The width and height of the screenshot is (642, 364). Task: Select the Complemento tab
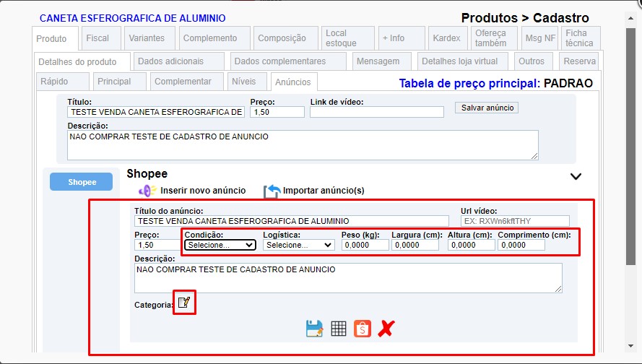pos(214,38)
